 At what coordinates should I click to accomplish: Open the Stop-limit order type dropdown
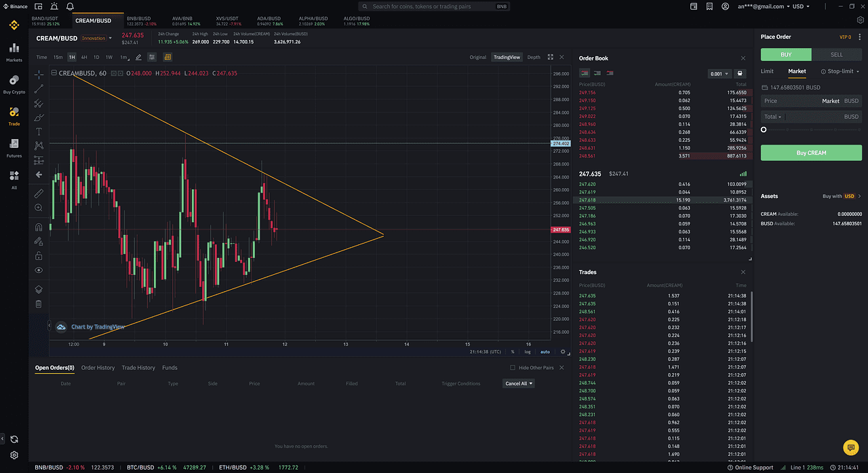pos(840,71)
